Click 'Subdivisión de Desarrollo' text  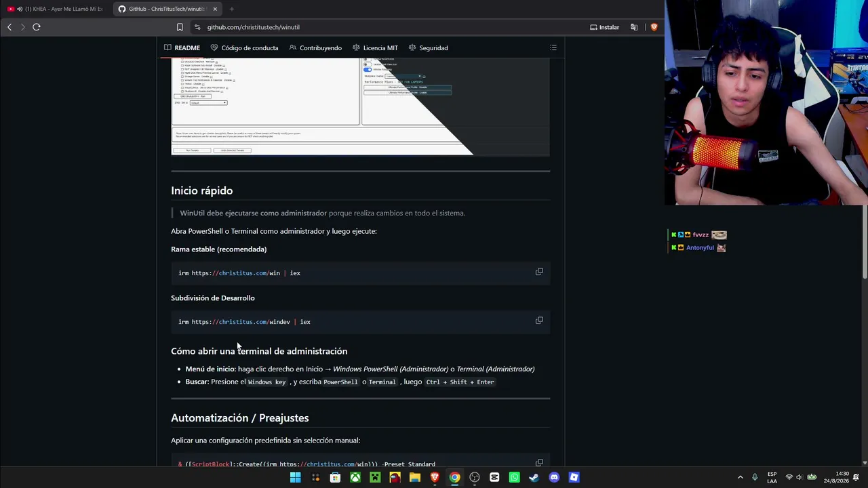[x=213, y=298]
